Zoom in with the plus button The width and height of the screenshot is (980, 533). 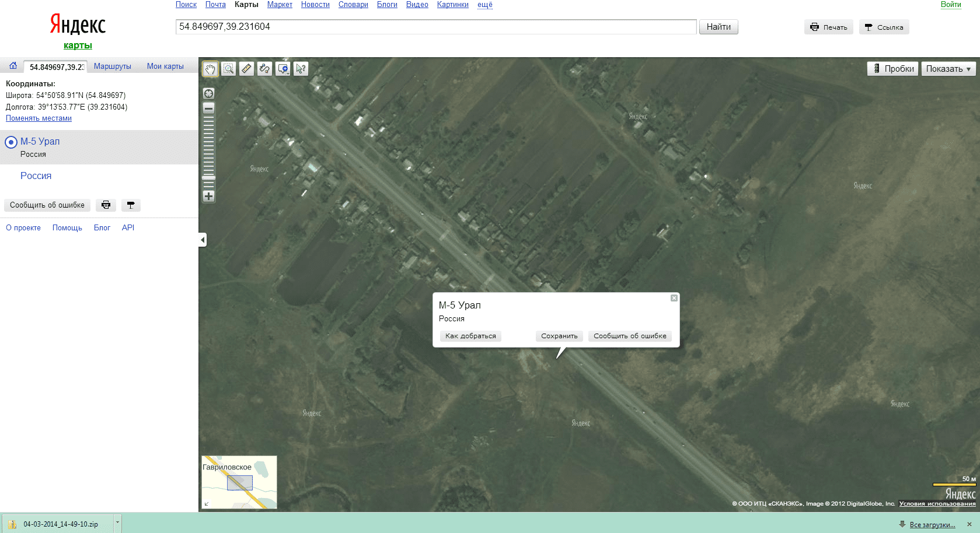208,197
